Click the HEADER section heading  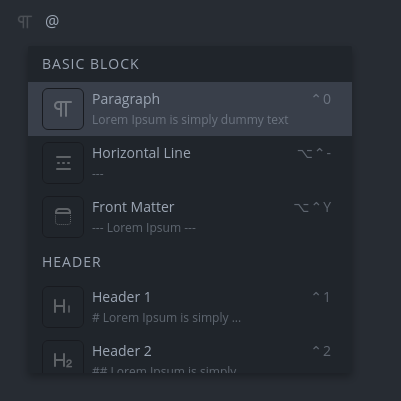pos(71,262)
